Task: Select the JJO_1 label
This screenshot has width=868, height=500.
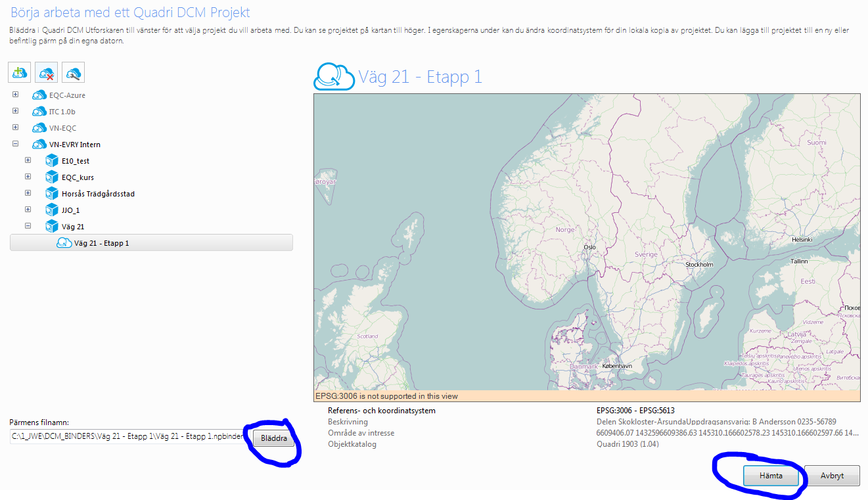Action: click(x=70, y=210)
